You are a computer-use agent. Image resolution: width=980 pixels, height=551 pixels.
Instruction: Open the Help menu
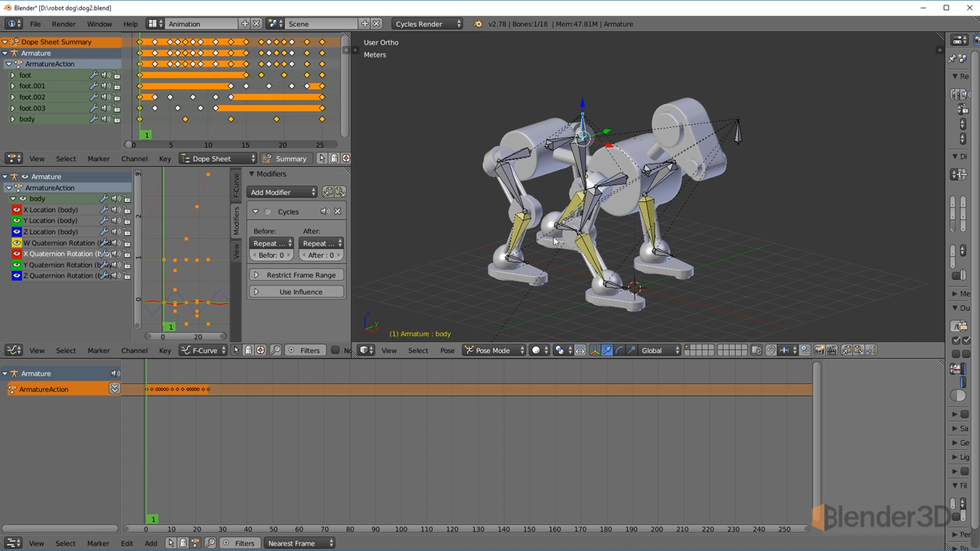pyautogui.click(x=131, y=24)
